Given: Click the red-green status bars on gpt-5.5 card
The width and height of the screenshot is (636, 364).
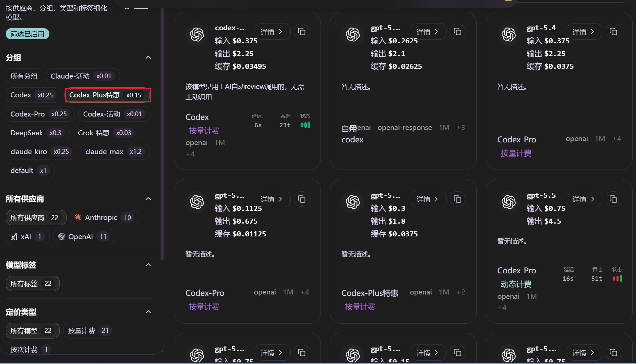Looking at the screenshot, I should click(618, 278).
